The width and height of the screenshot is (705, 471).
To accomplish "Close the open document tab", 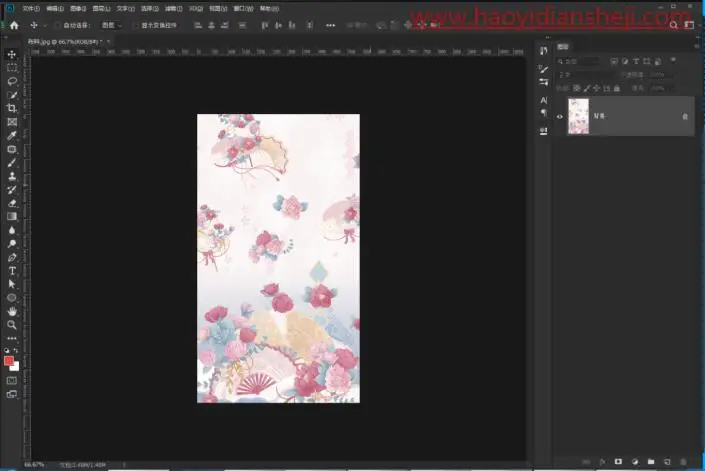I will 108,41.
